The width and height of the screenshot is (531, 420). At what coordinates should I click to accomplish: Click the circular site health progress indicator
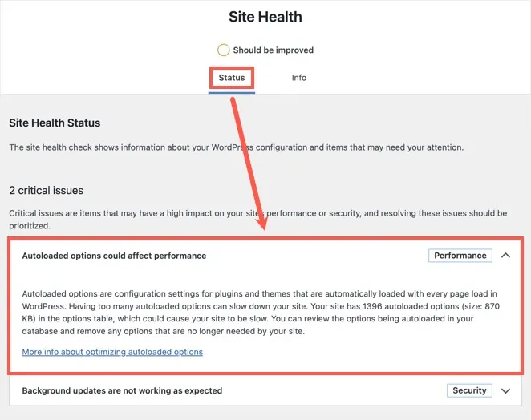point(223,50)
